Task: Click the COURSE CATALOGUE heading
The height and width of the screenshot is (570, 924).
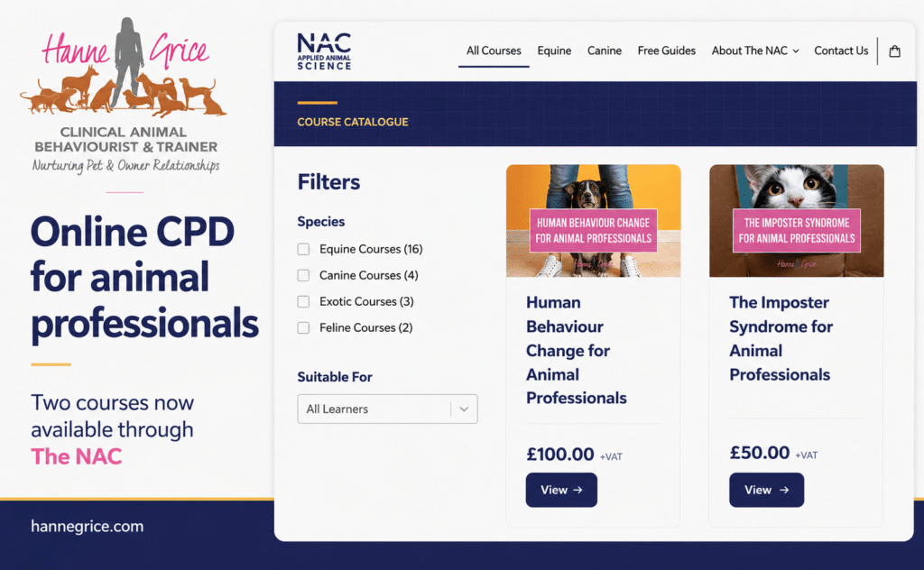Action: click(353, 122)
